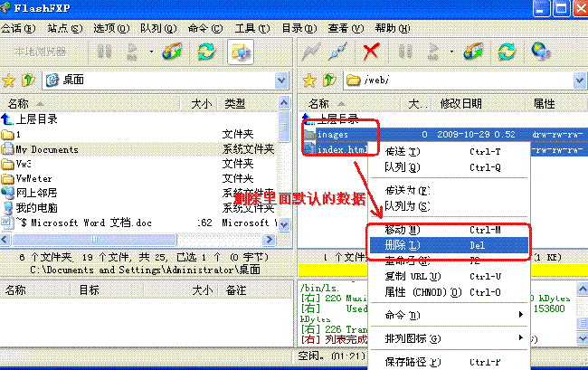The image size is (588, 370).
Task: Choose 队列为 in context menu
Action: (x=449, y=206)
